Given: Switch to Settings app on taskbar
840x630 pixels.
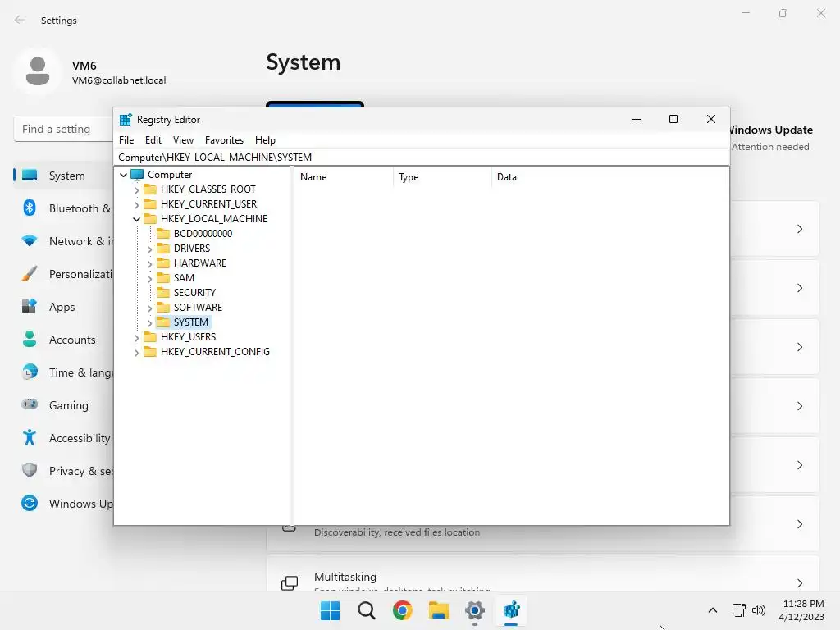Looking at the screenshot, I should 475,610.
